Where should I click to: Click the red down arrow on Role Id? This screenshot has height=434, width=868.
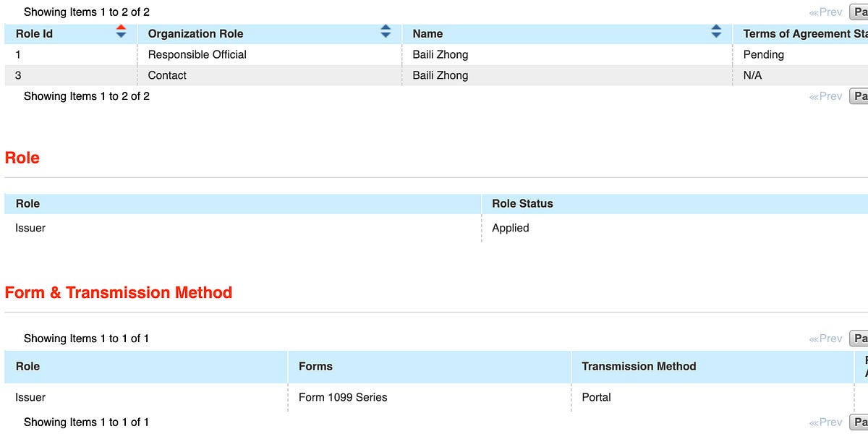[121, 27]
